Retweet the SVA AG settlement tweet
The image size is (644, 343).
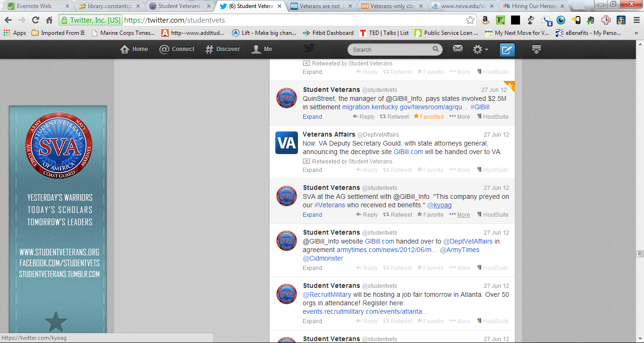(x=397, y=215)
